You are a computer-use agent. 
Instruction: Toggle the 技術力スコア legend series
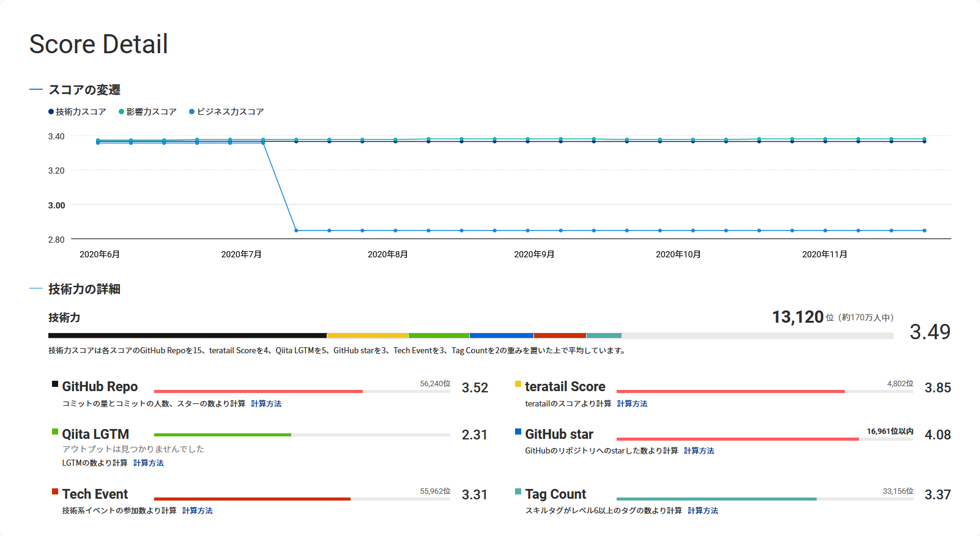pos(77,112)
